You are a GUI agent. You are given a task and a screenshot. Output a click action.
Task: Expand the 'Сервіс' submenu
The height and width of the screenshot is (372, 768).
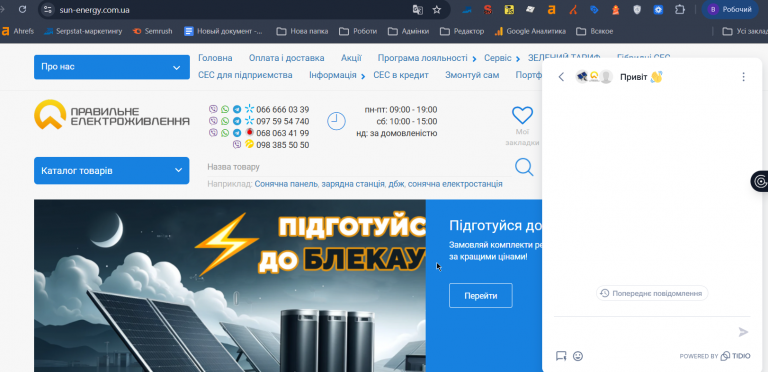[x=518, y=59]
